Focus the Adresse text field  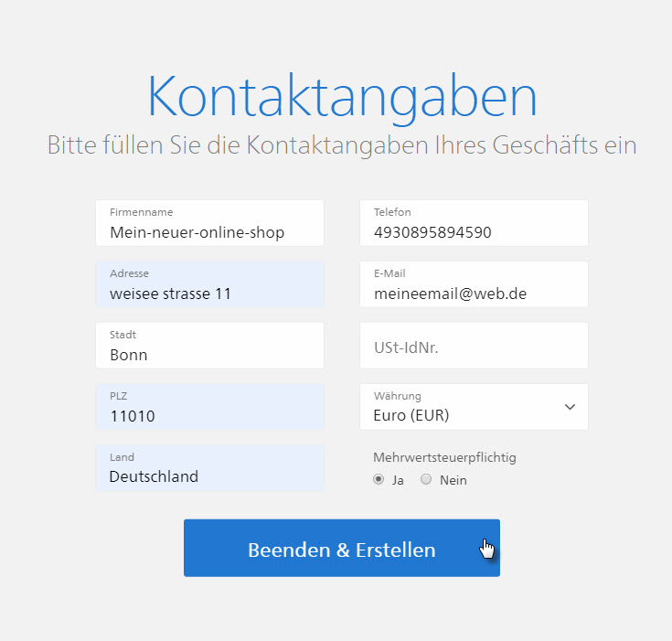pos(209,285)
